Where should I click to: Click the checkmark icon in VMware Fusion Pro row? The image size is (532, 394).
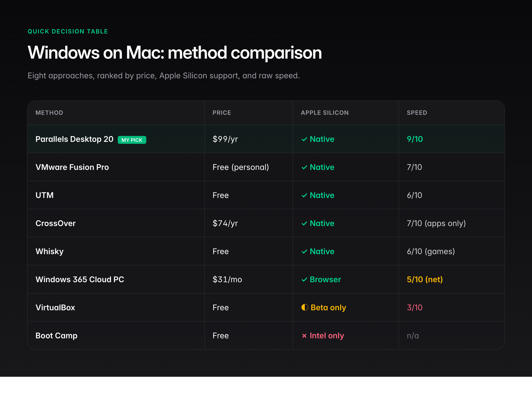[304, 167]
